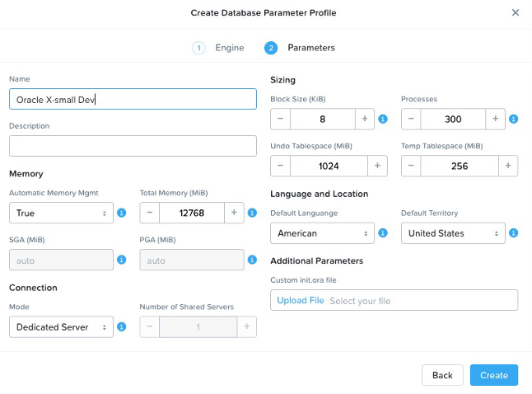Decrease Temp Tablespace with minus
The height and width of the screenshot is (394, 532).
[x=411, y=166]
